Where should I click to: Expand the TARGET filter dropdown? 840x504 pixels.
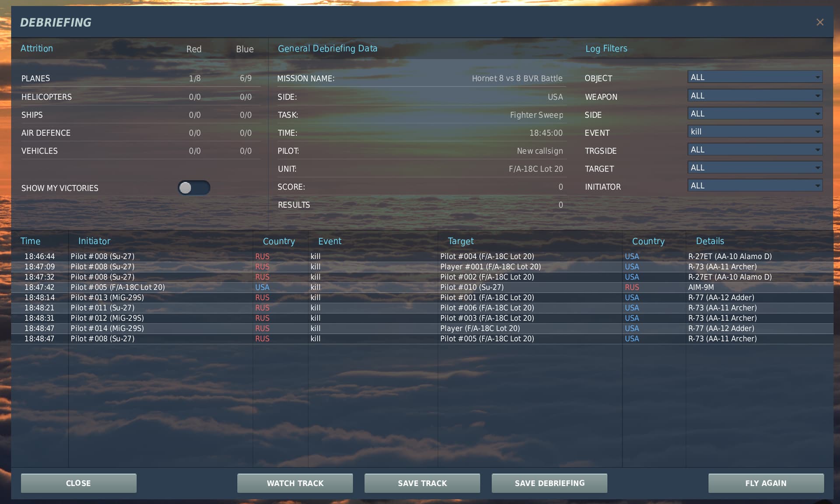(755, 168)
